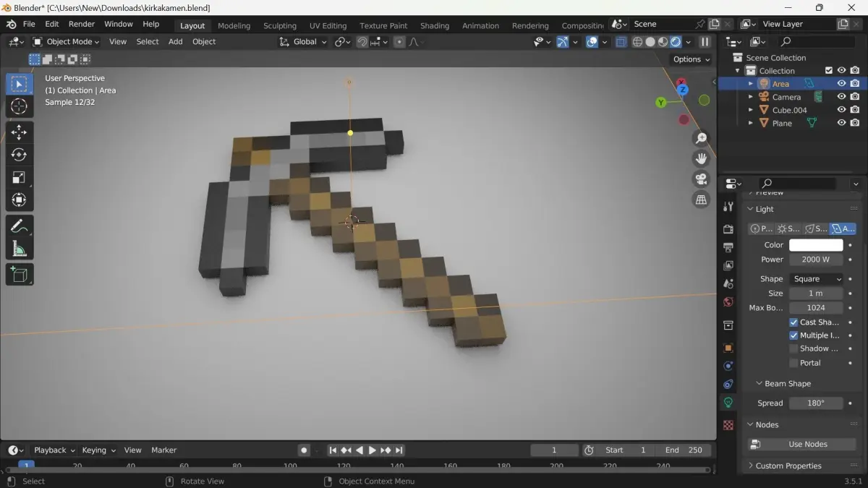Open Object properties tab
Screen dimensions: 868x488
click(728, 348)
